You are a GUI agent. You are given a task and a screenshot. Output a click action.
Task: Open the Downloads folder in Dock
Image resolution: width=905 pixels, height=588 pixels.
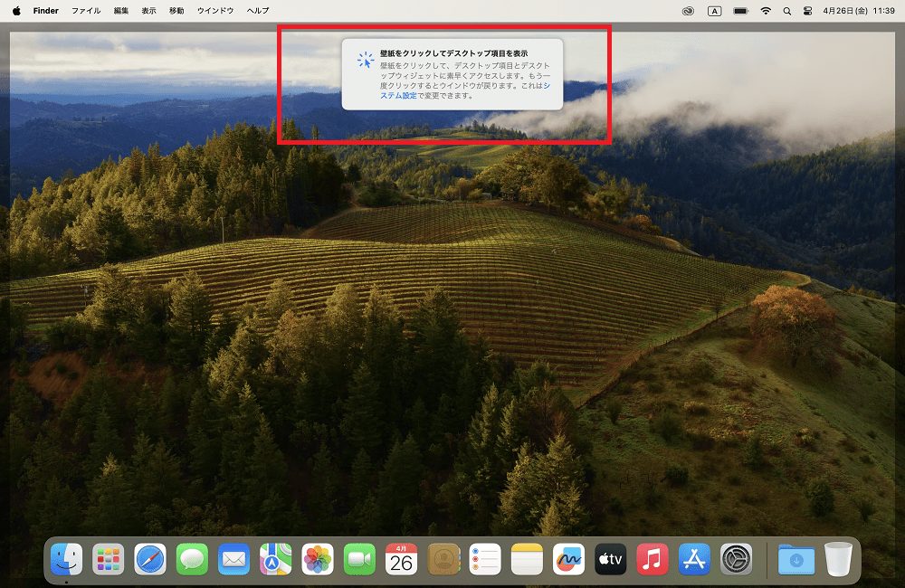pyautogui.click(x=796, y=559)
